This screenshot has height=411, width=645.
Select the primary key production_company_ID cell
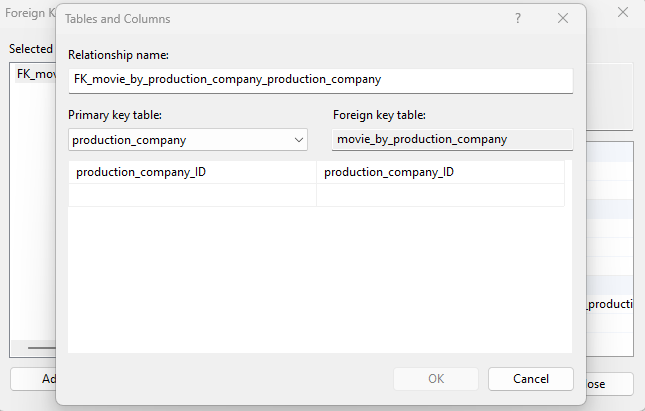click(x=192, y=172)
